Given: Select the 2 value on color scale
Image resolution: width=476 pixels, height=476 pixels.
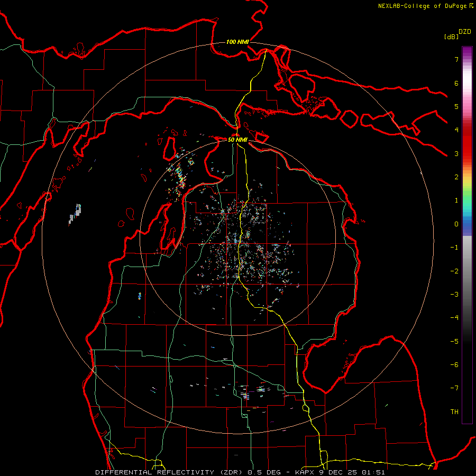Looking at the screenshot, I should click(456, 177).
